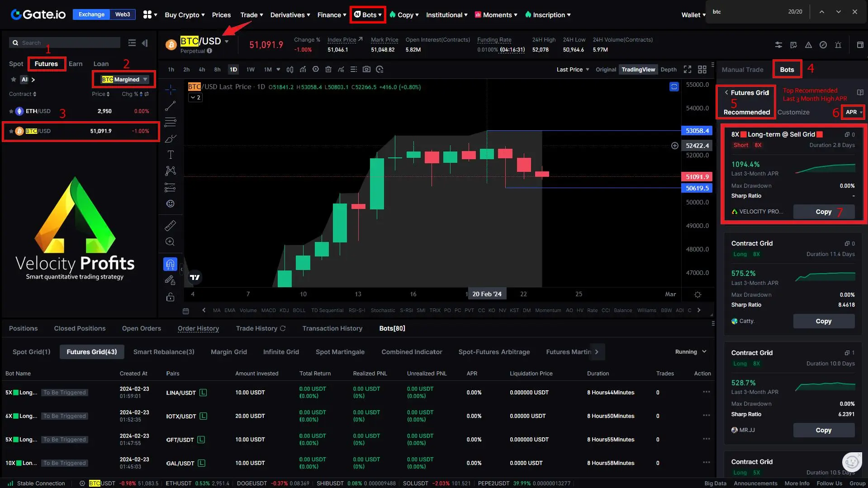Open the more timeframes dropdown arrow

coord(278,69)
